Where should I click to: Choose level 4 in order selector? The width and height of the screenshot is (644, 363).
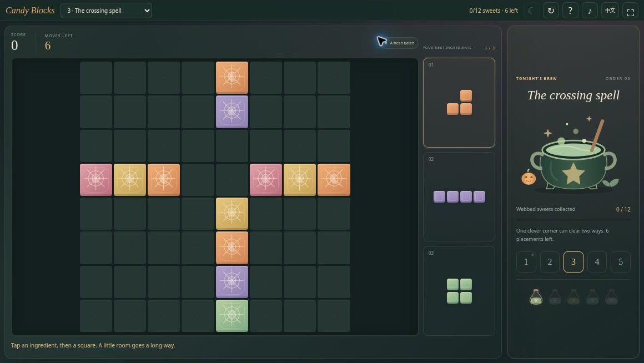tap(597, 262)
